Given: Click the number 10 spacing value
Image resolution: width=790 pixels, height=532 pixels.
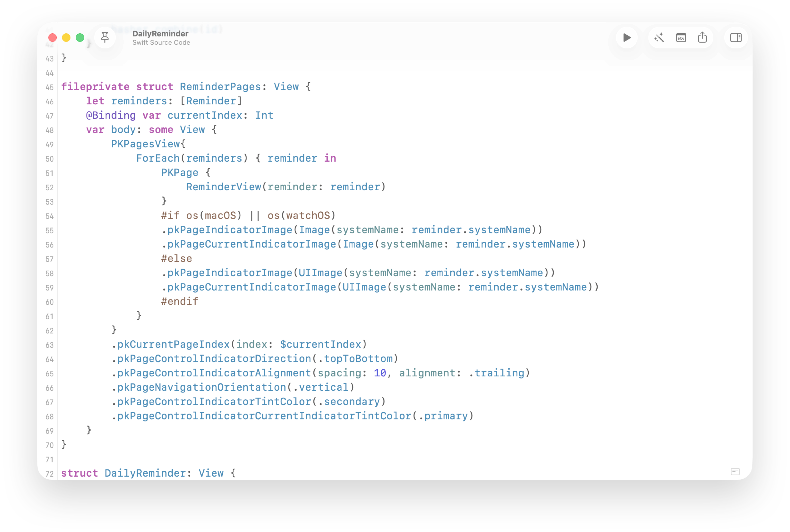Looking at the screenshot, I should coord(380,373).
